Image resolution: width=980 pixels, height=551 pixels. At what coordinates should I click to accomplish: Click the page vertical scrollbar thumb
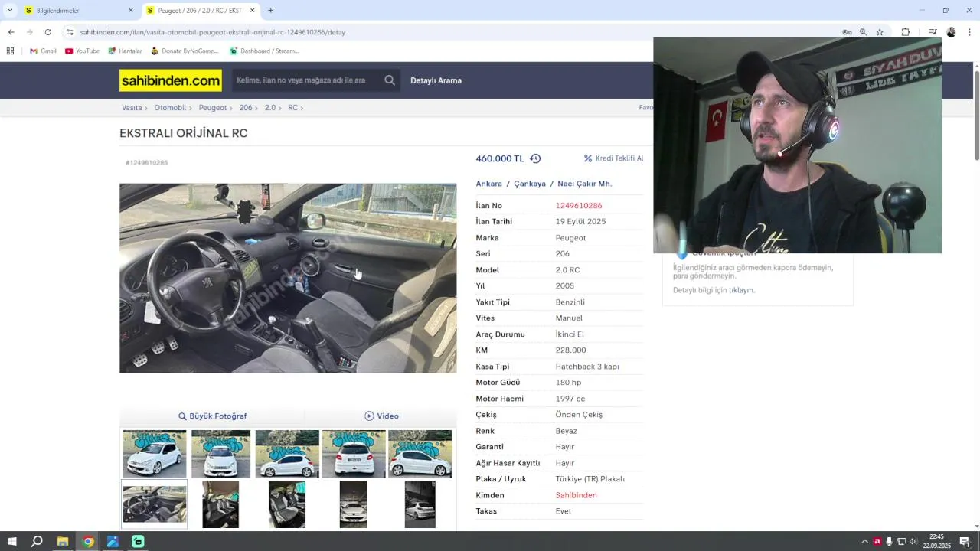(977, 115)
